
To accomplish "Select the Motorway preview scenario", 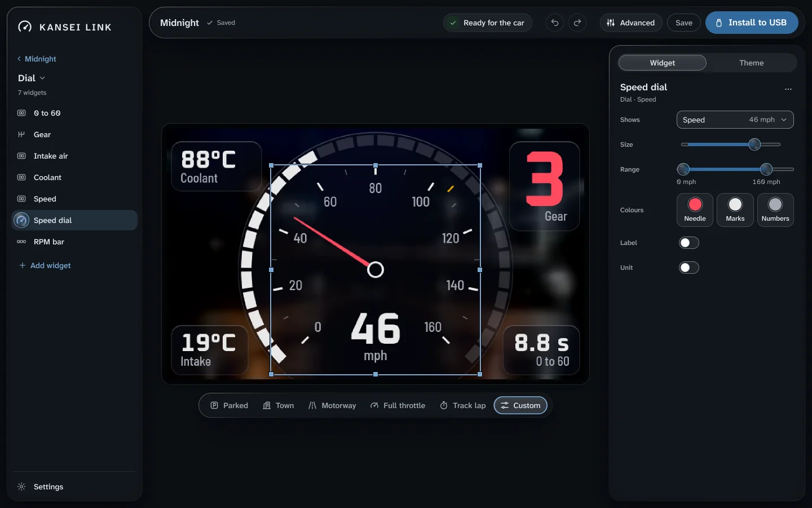I will pyautogui.click(x=332, y=405).
